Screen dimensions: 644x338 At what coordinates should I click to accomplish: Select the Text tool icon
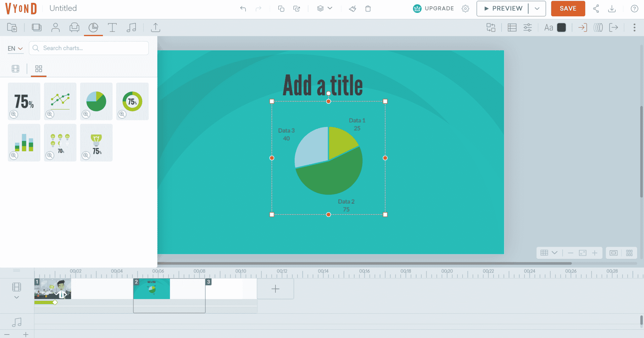tap(112, 28)
